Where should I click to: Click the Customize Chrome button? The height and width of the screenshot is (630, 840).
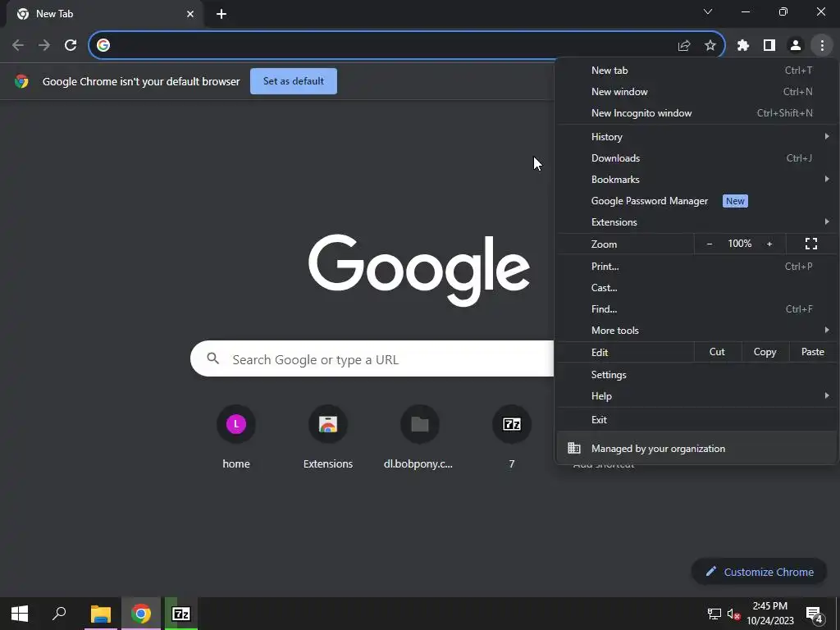point(759,572)
